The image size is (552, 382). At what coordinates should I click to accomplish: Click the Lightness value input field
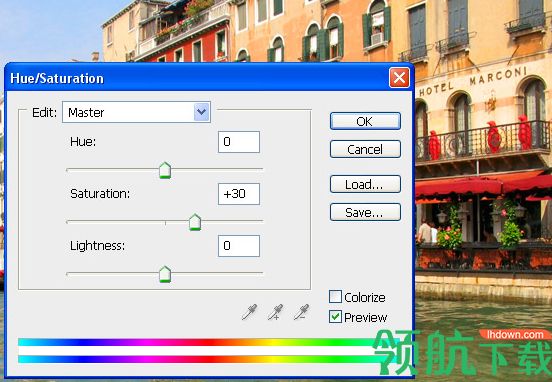[239, 246]
